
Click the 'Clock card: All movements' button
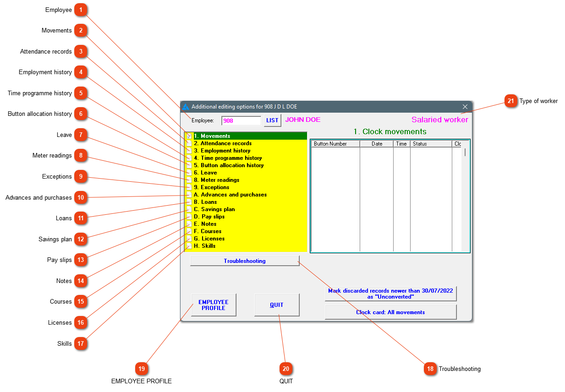[391, 312]
